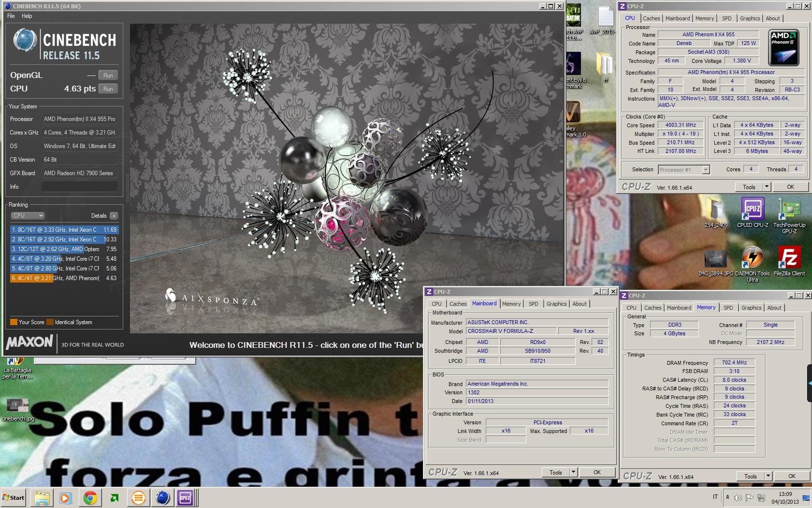Click the Identical System legend swatch
Screen dimensions: 812x508
(50, 322)
